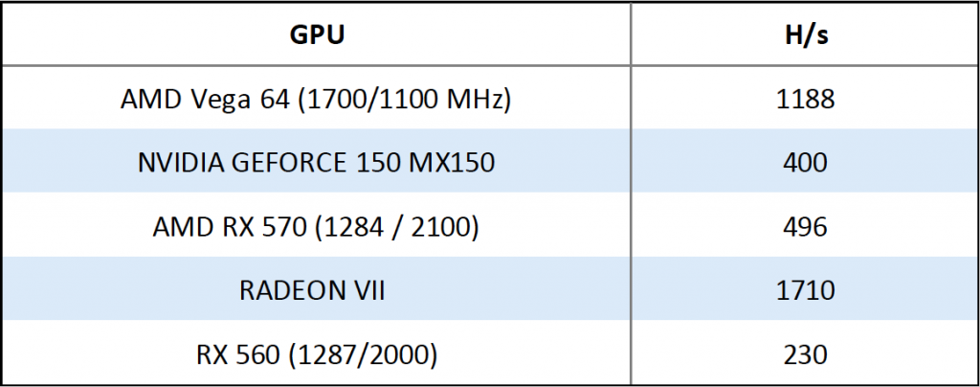
Task: Click the AMD RX 570 cell
Action: [316, 227]
